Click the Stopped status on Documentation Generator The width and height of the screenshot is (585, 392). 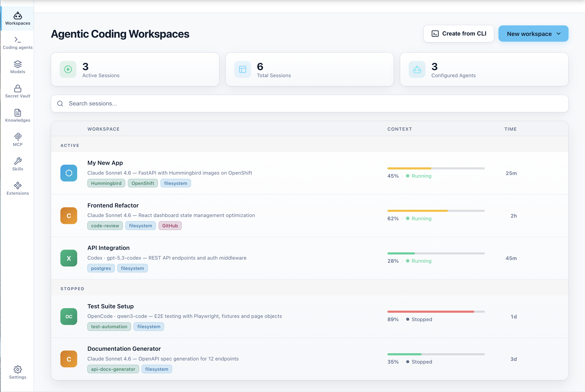[419, 362]
